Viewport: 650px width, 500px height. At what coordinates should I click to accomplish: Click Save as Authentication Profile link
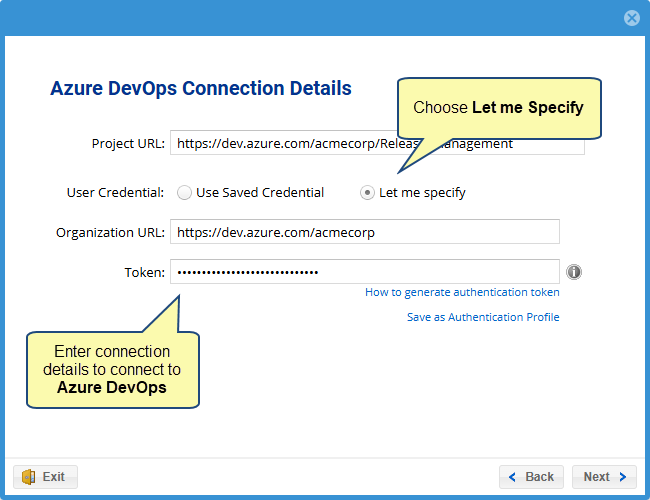[483, 317]
